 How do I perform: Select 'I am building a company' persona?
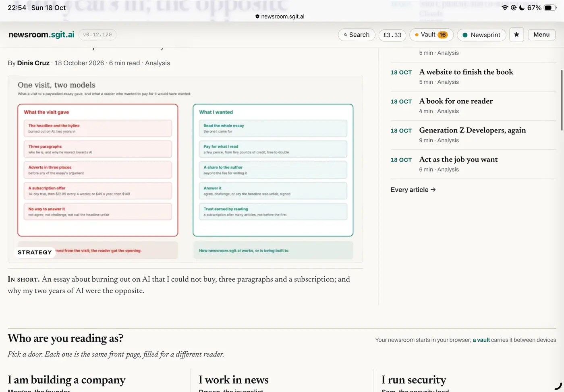click(66, 380)
